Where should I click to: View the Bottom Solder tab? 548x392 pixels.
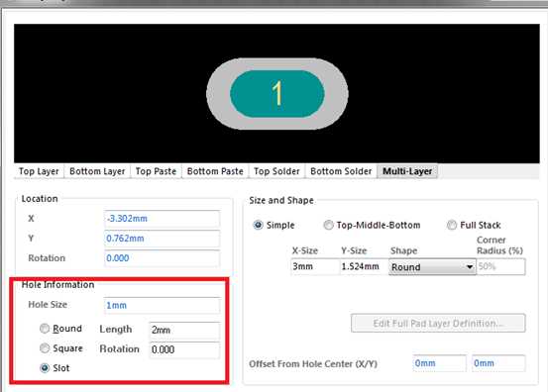tap(341, 171)
